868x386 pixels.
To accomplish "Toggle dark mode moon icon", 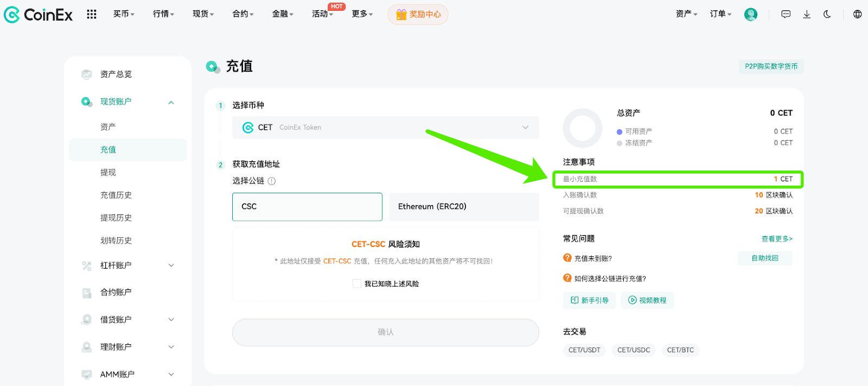I will [827, 14].
